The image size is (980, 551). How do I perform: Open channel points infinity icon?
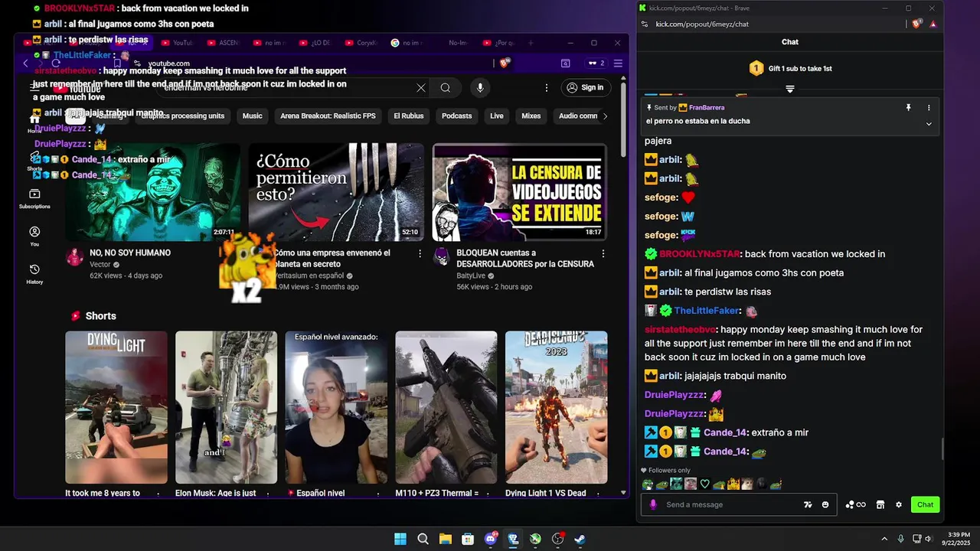coord(856,504)
